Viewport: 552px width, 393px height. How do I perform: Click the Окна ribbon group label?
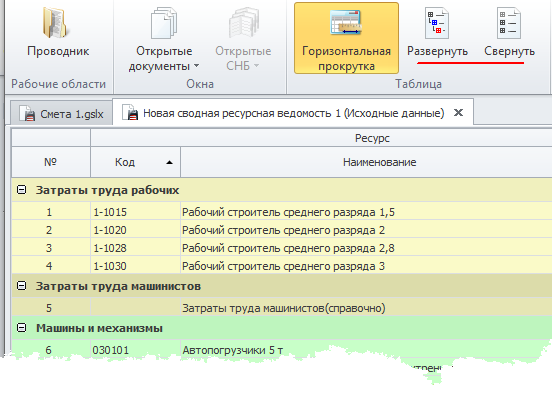tap(200, 84)
